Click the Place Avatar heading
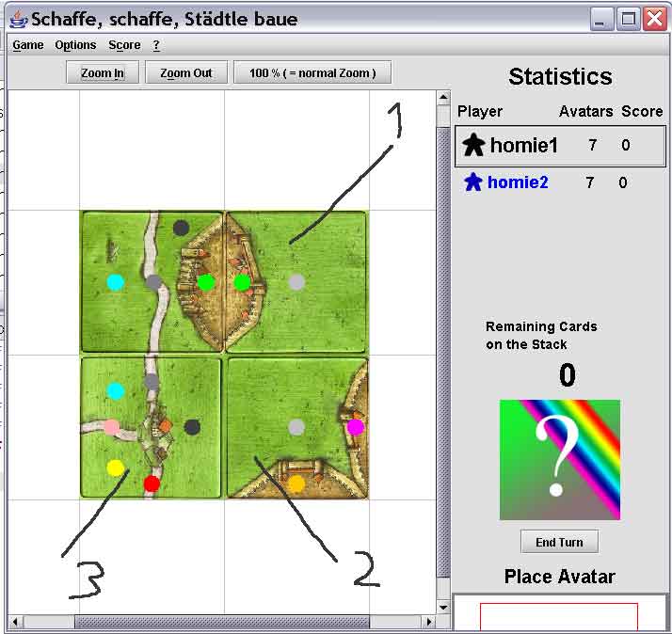 [560, 577]
